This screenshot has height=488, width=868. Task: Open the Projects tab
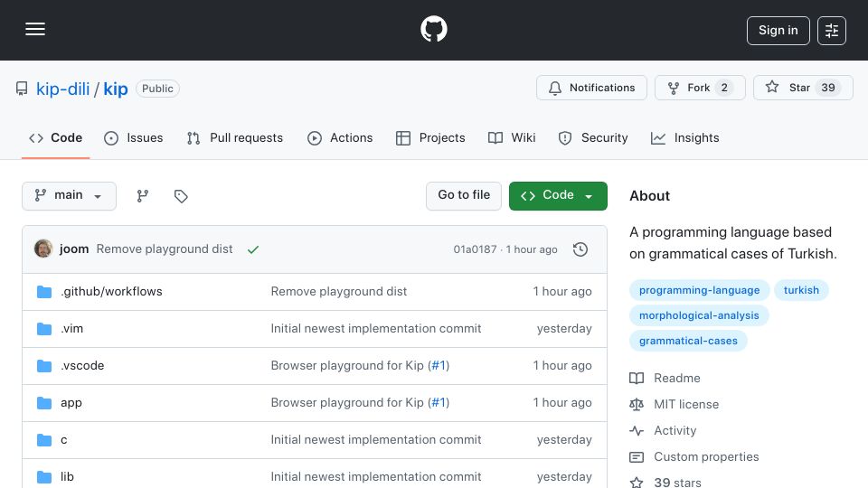point(430,137)
